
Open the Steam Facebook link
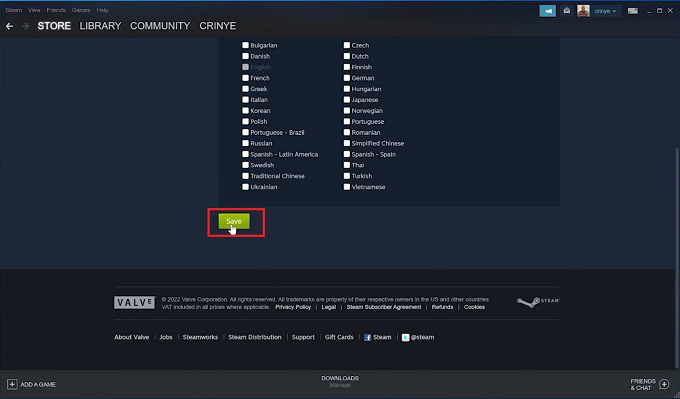377,337
